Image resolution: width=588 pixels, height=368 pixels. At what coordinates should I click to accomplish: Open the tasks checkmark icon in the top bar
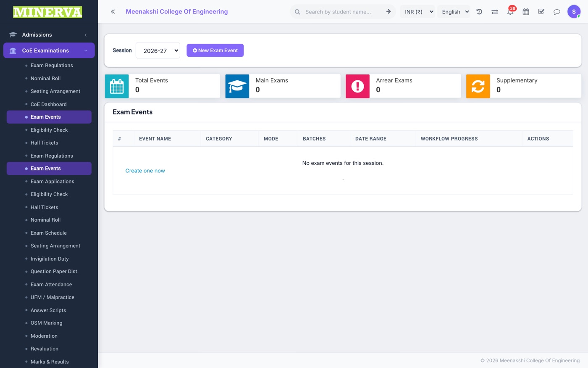tap(541, 12)
